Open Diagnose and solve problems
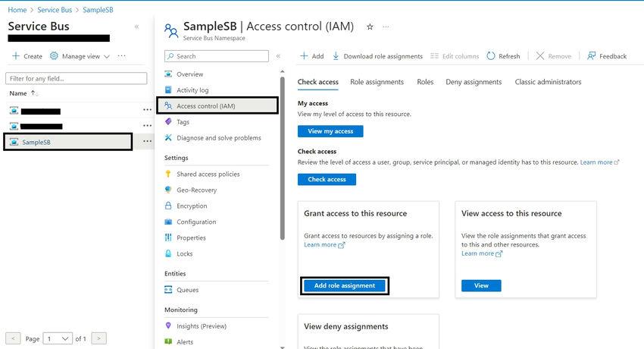This screenshot has height=349, width=644. click(218, 138)
